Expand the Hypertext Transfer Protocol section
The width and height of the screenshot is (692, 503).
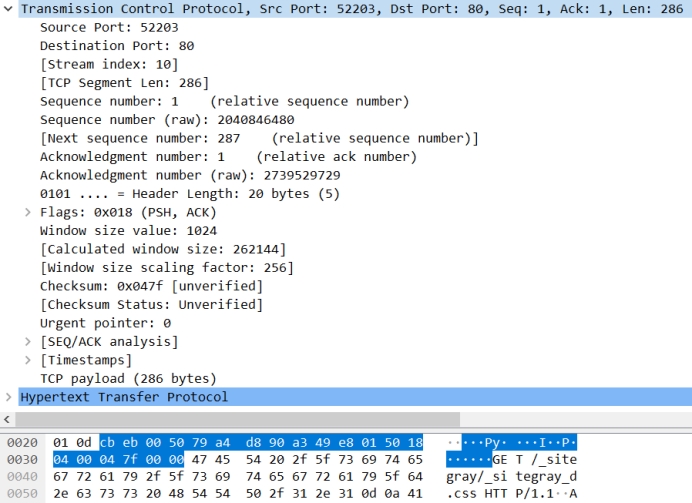(x=10, y=397)
